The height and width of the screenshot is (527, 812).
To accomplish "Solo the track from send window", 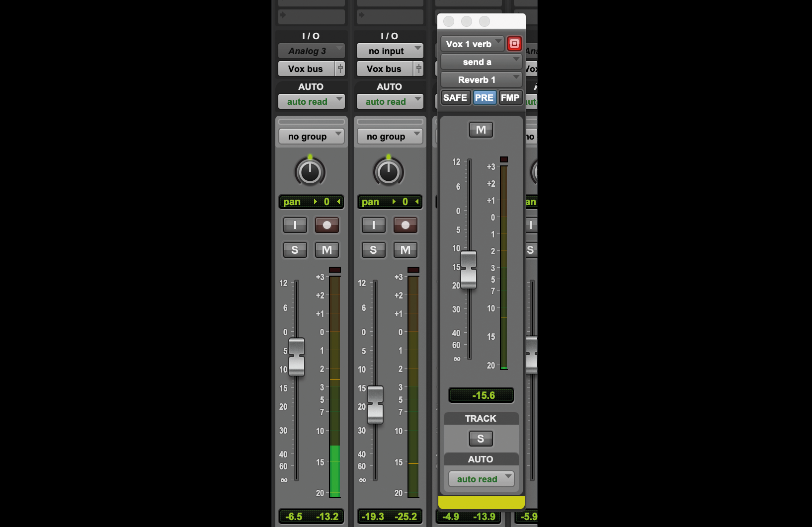I will click(x=481, y=439).
